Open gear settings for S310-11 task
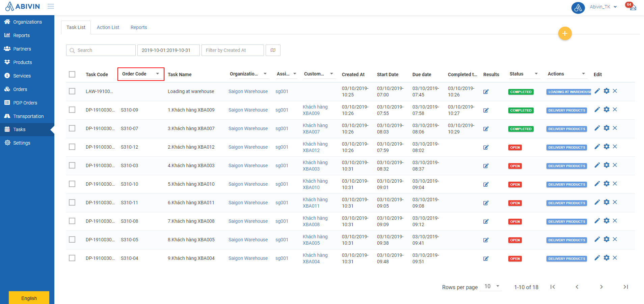Image resolution: width=644 pixels, height=304 pixels. click(x=607, y=202)
